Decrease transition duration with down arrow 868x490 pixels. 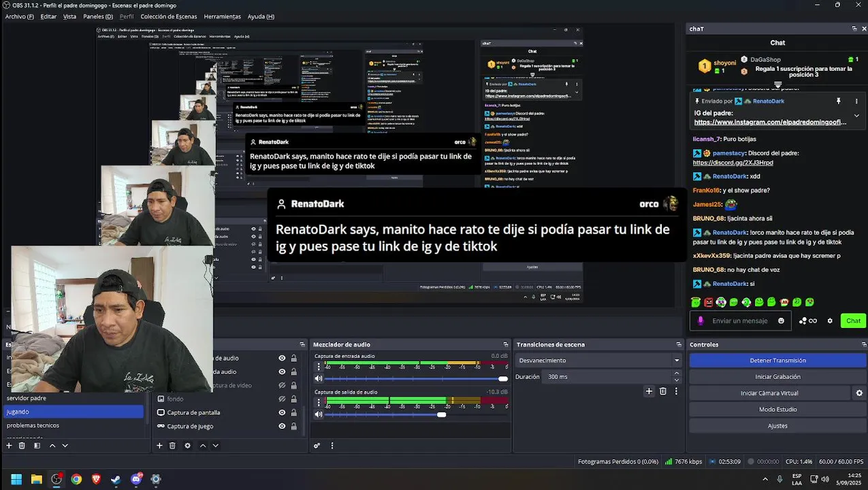point(676,380)
